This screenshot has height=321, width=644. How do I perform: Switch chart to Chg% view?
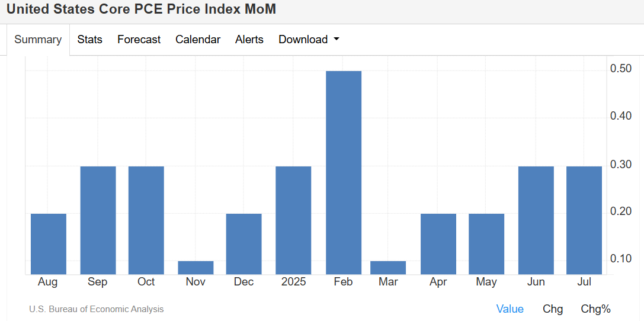pyautogui.click(x=595, y=309)
